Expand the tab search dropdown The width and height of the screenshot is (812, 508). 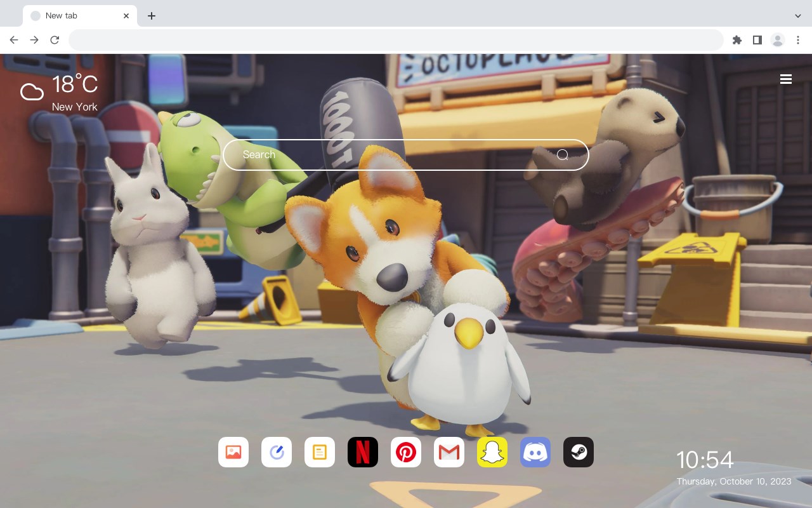click(x=798, y=16)
